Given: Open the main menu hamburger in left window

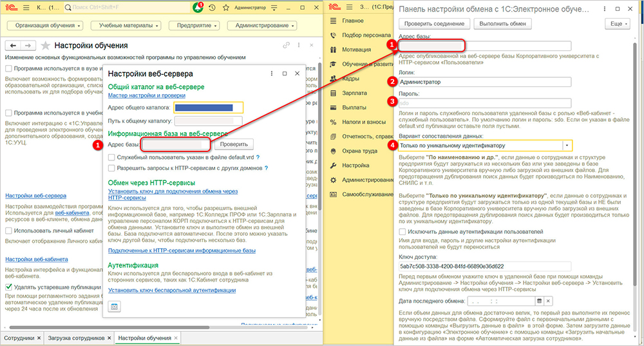Looking at the screenshot, I should pyautogui.click(x=26, y=7).
